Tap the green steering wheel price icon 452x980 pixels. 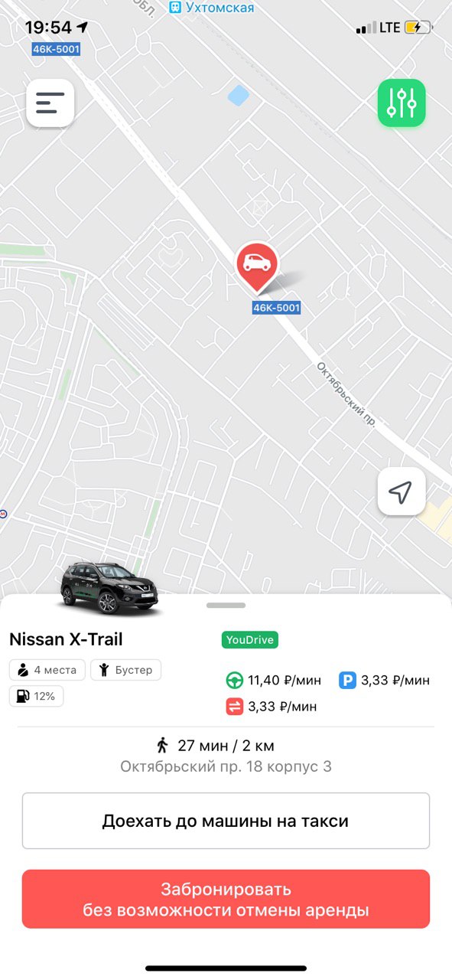(234, 680)
